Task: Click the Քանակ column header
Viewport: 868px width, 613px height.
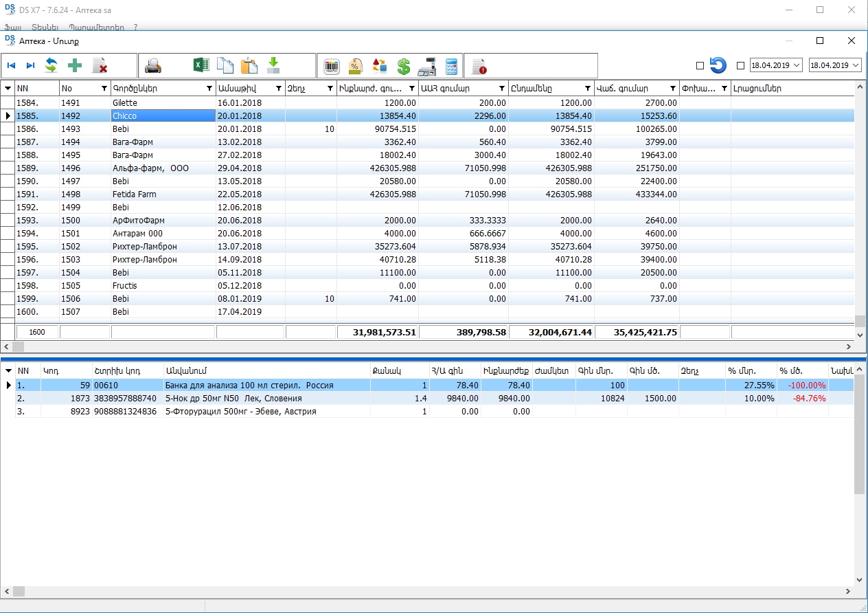Action: pos(400,370)
